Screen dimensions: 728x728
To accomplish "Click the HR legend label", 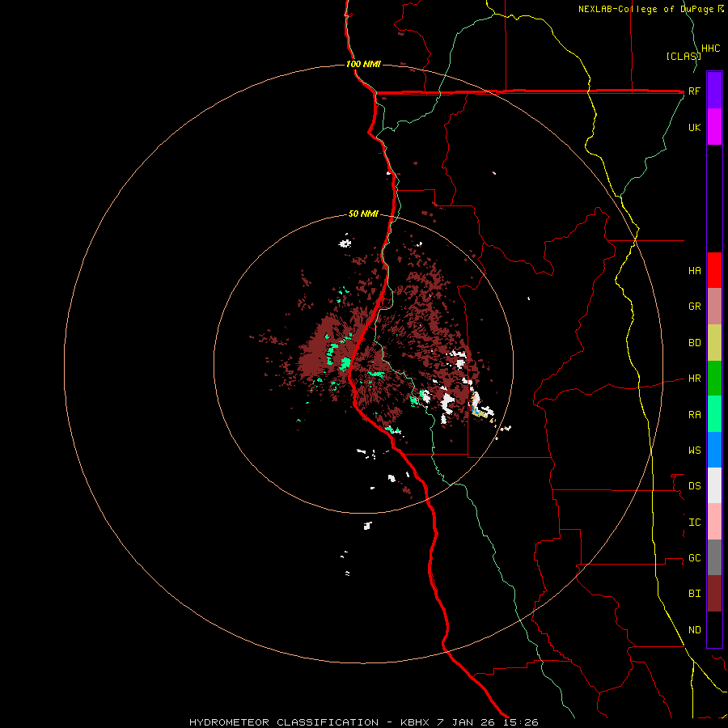I will (694, 379).
